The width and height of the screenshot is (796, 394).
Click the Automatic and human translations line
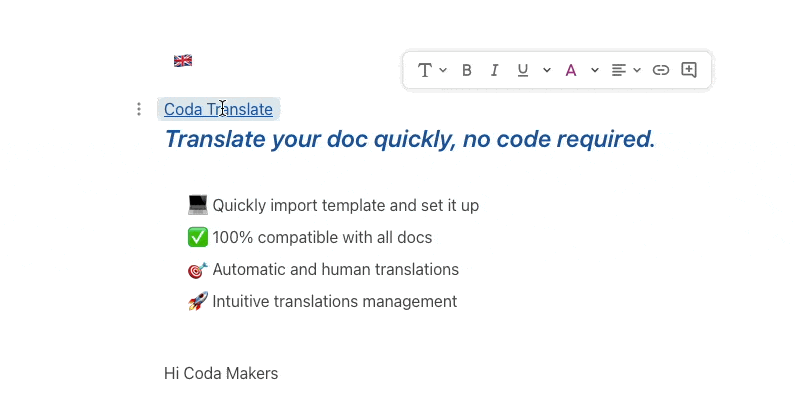tap(323, 269)
